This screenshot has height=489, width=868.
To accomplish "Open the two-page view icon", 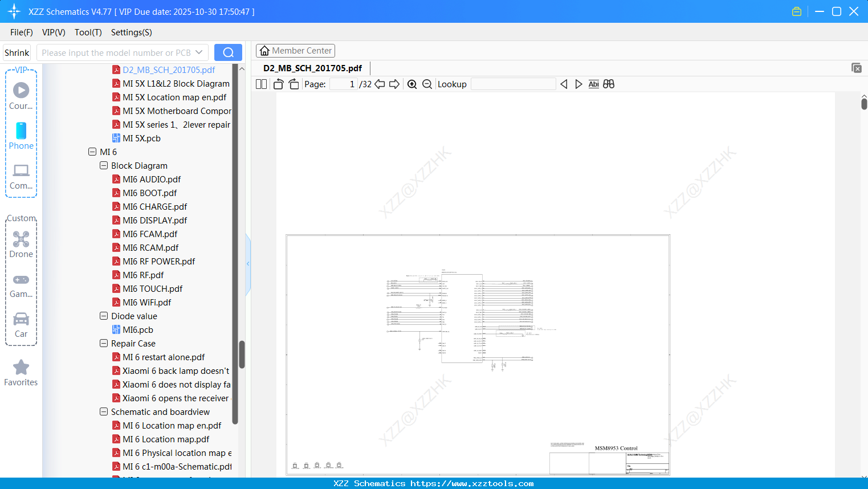I will 260,84.
